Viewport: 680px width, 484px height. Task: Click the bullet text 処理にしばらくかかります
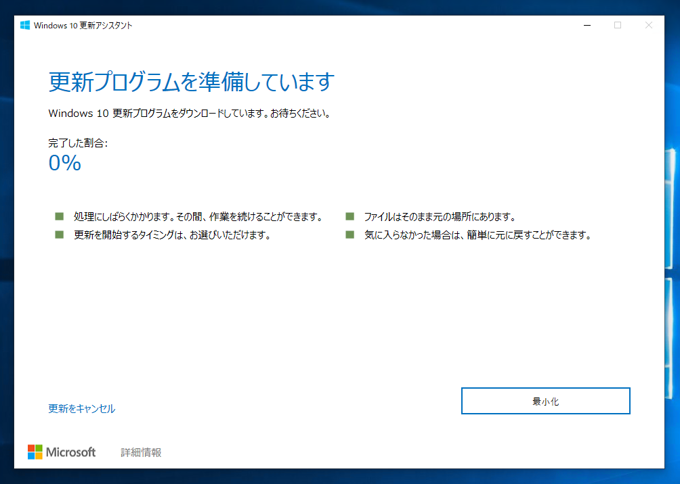(123, 216)
